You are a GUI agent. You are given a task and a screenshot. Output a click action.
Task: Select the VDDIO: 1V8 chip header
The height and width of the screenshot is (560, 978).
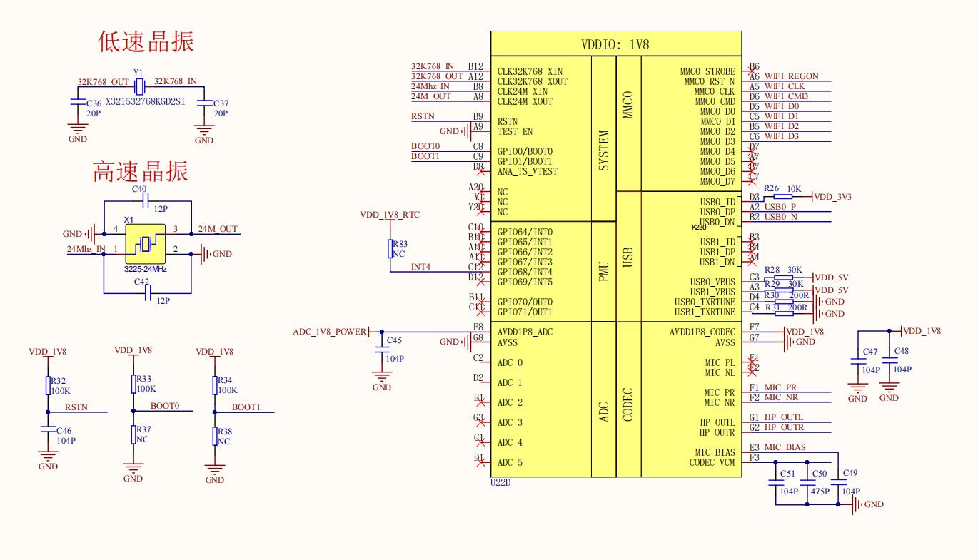click(615, 44)
